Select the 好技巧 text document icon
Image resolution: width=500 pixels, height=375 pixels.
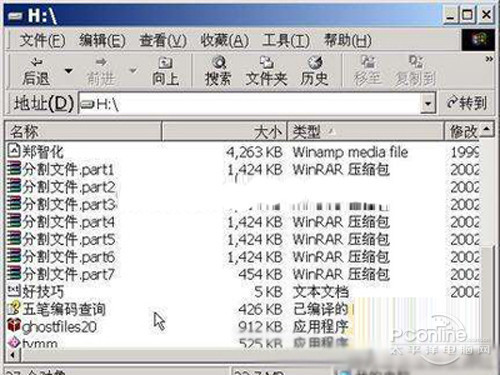(14, 290)
